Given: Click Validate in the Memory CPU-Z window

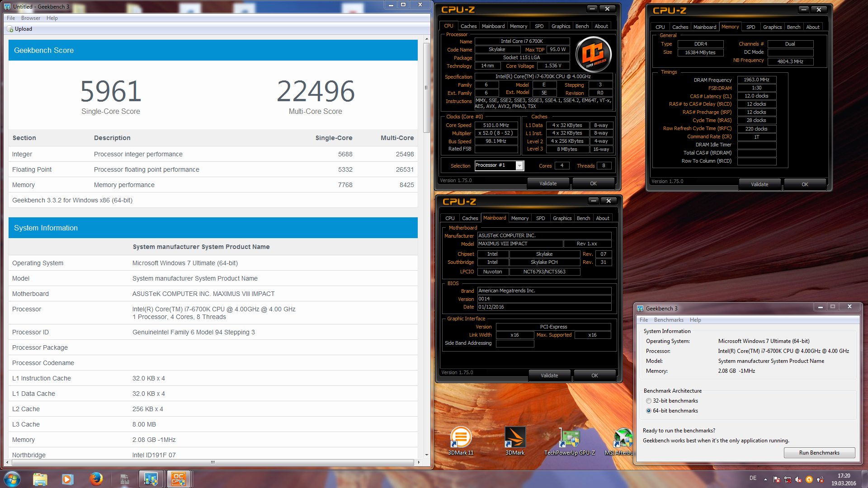Looking at the screenshot, I should click(x=759, y=184).
